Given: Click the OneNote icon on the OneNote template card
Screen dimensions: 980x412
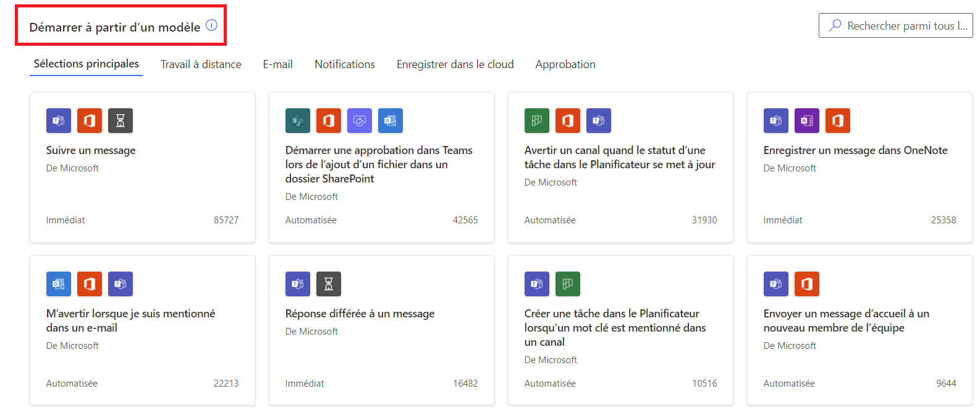Looking at the screenshot, I should click(x=807, y=121).
